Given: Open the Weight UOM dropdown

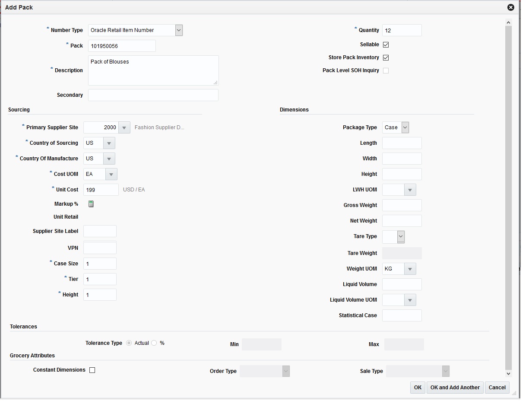Looking at the screenshot, I should coord(409,268).
